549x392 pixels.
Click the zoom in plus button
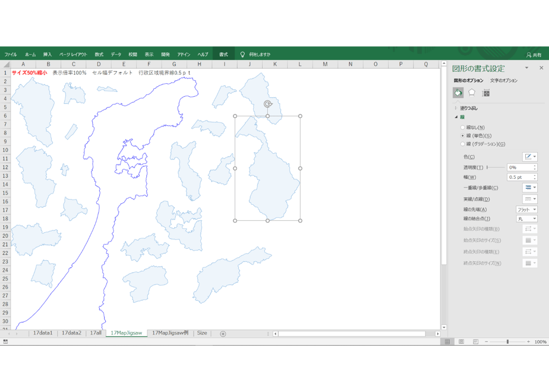tap(528, 342)
